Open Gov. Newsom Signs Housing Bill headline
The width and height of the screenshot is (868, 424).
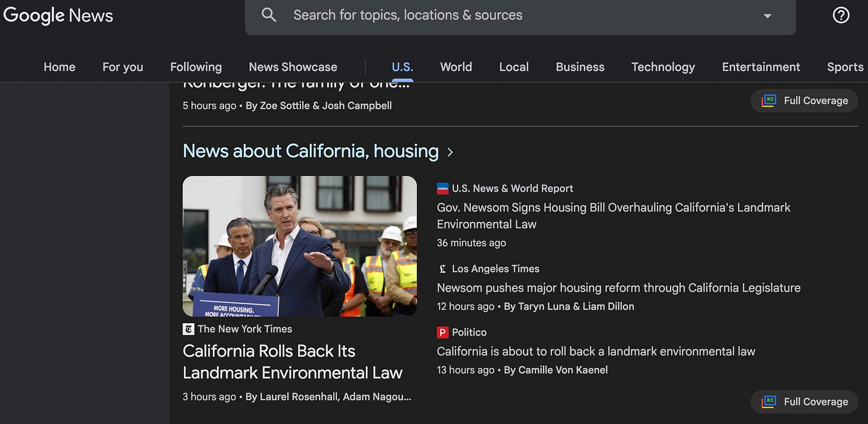coord(613,216)
